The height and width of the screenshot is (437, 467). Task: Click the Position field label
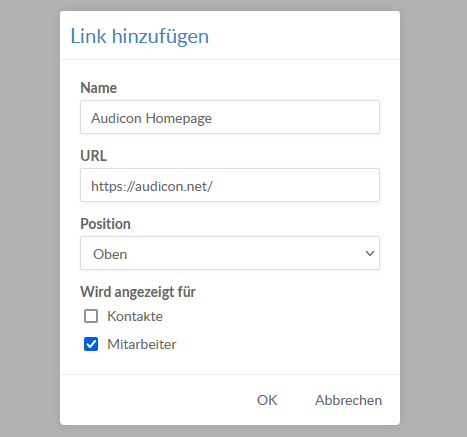[105, 224]
